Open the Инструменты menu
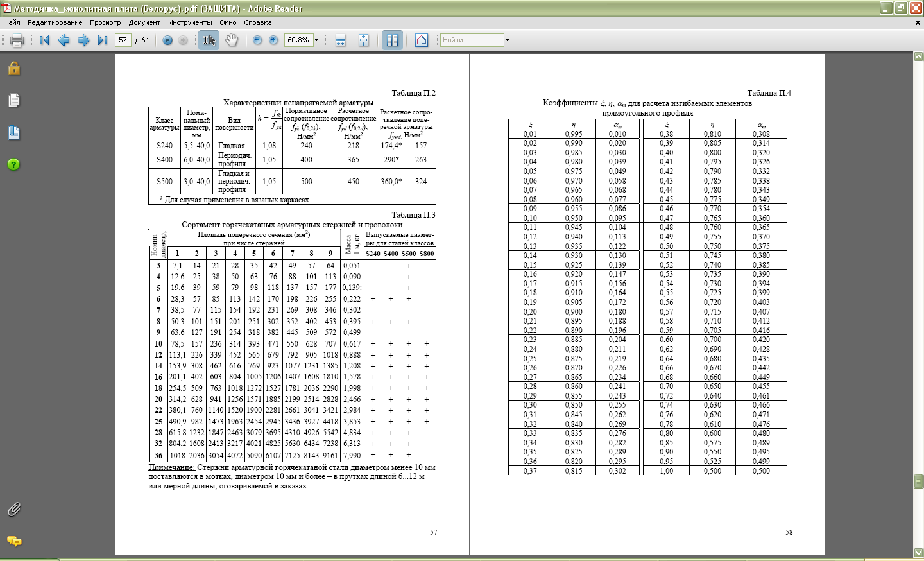The width and height of the screenshot is (924, 561). pyautogui.click(x=190, y=22)
